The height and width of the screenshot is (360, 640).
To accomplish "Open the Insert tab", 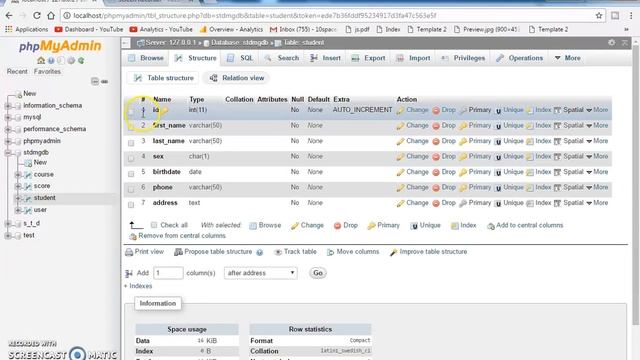I will click(325, 58).
